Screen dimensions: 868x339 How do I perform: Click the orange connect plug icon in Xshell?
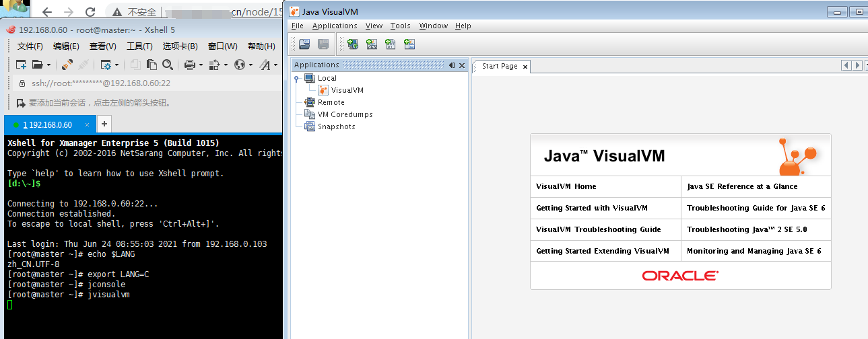pyautogui.click(x=67, y=65)
